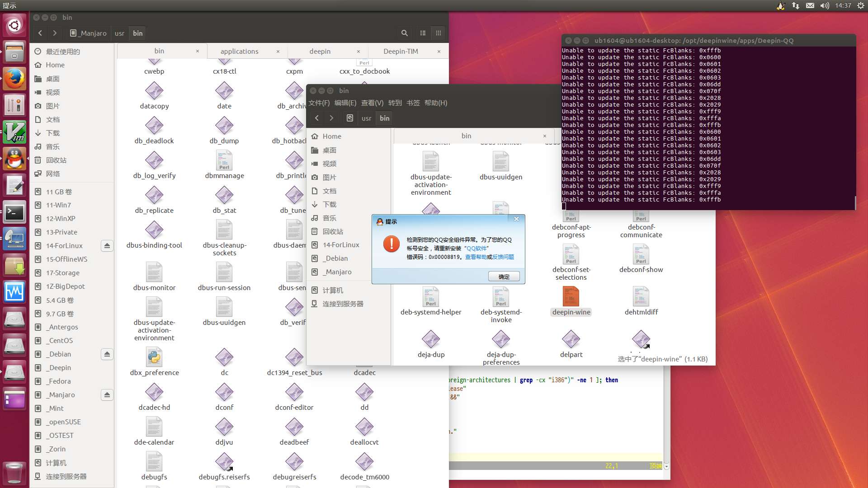Open system settings gear in top panel

coord(860,5)
